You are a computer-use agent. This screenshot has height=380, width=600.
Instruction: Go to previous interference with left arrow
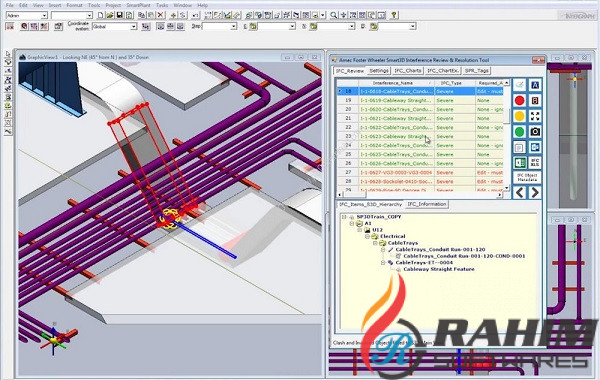[x=520, y=192]
